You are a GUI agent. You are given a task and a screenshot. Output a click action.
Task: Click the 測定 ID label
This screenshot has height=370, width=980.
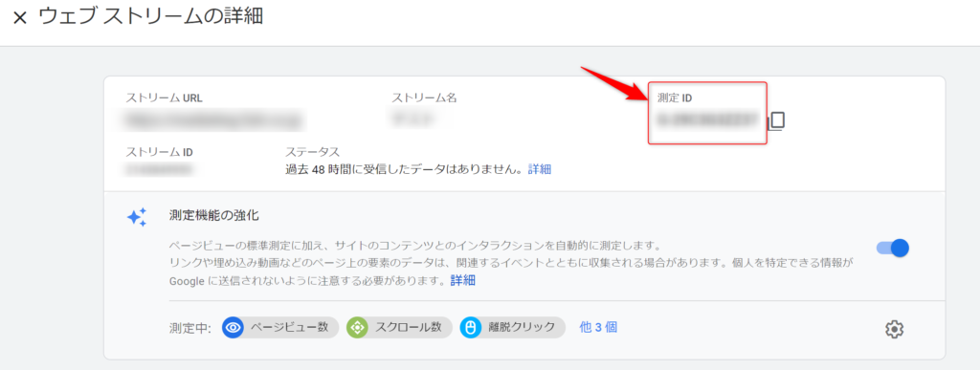tap(675, 98)
